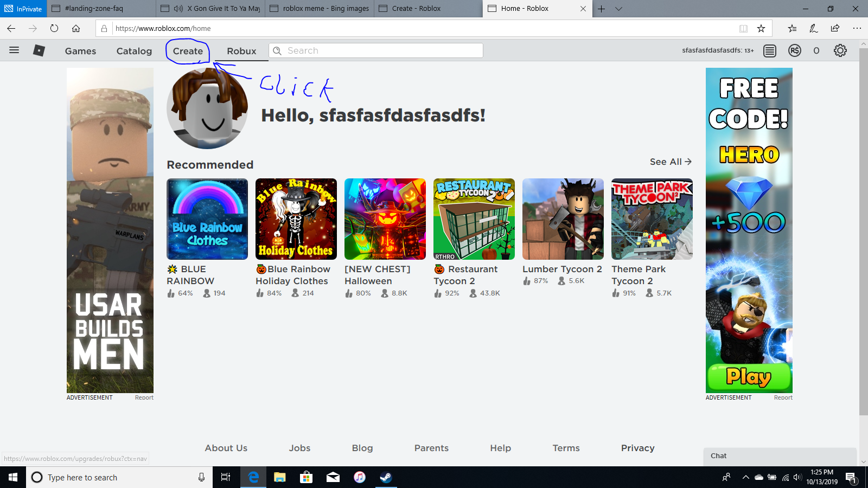The height and width of the screenshot is (488, 868).
Task: Open the Terms footer link
Action: click(x=566, y=448)
